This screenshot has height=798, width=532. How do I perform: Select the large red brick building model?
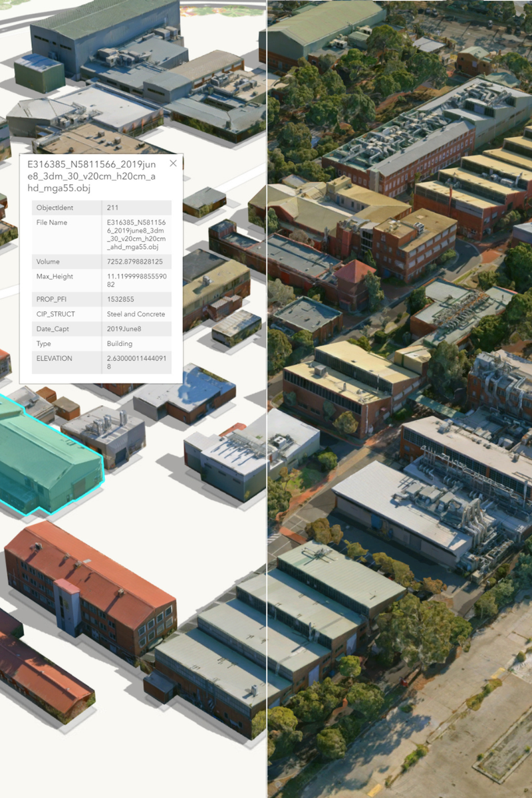86,579
